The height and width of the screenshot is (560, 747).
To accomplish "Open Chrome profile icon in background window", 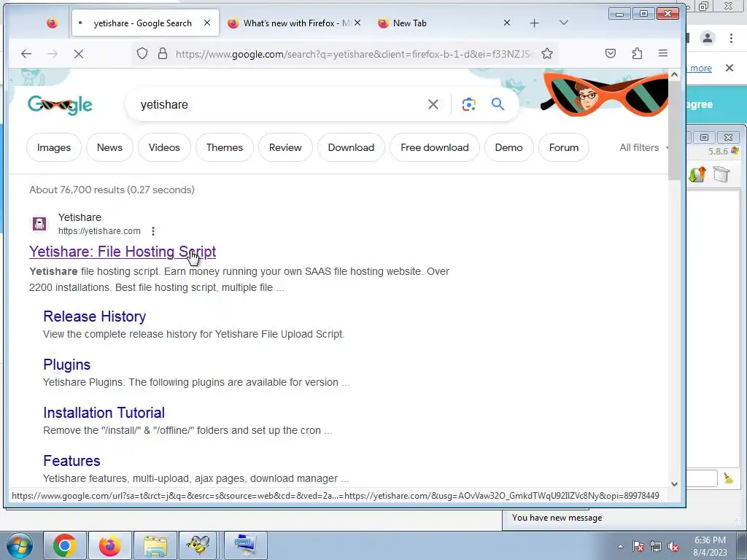I will click(x=708, y=38).
